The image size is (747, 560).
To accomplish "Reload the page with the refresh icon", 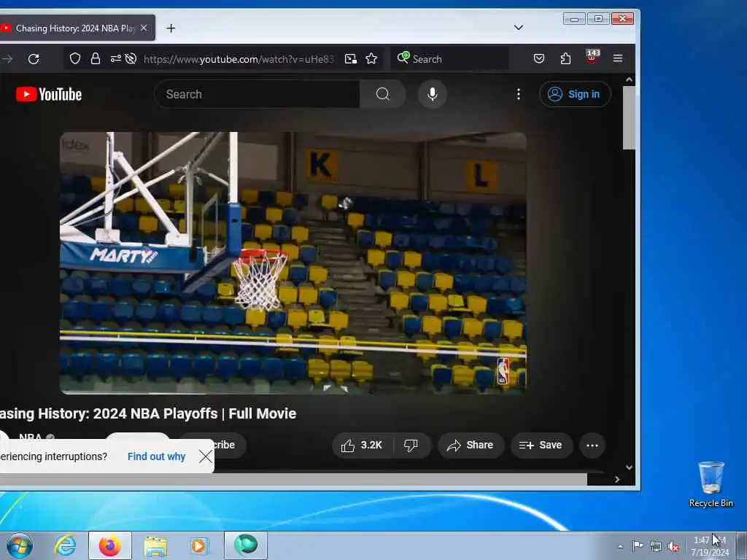I will [34, 59].
